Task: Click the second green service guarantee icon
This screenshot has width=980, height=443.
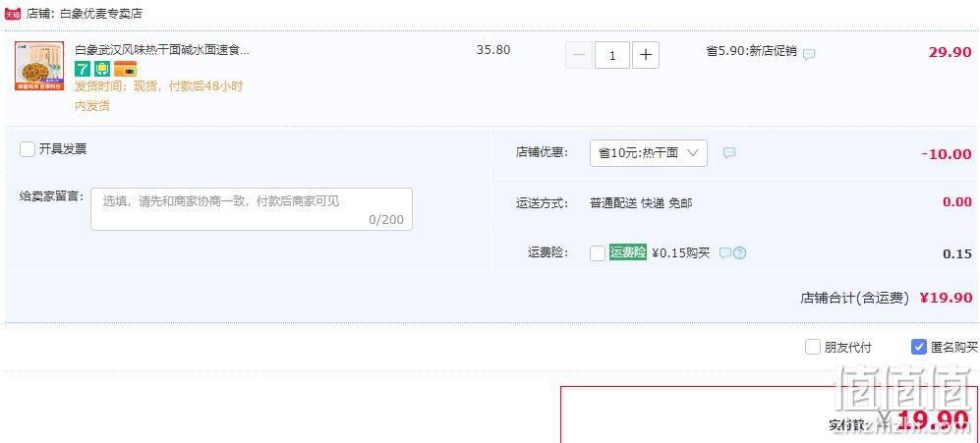Action: [x=102, y=69]
